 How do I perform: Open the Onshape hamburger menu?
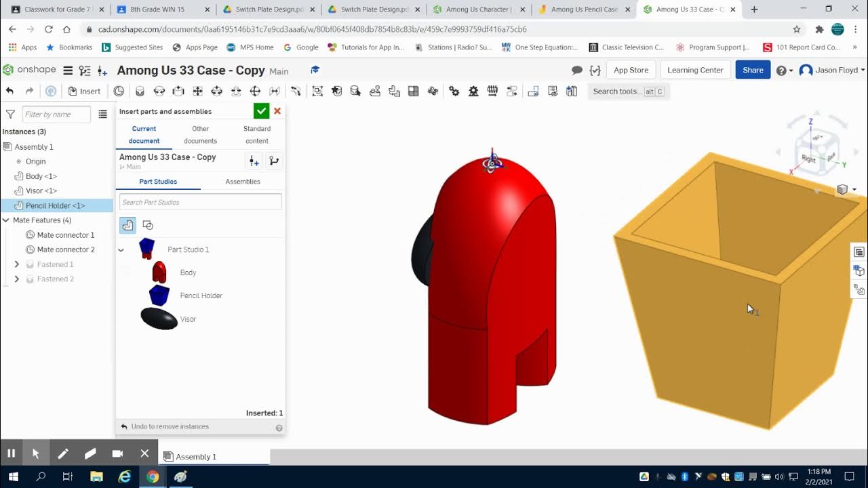(68, 70)
